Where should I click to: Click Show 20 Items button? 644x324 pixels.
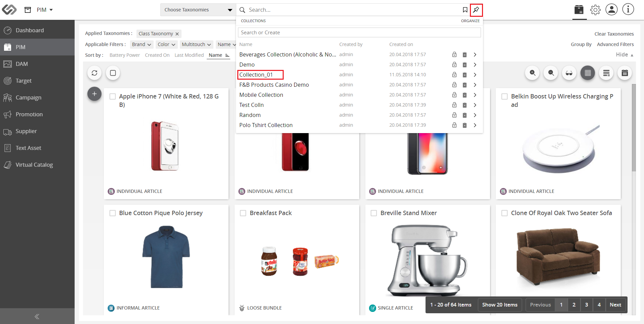tap(500, 305)
